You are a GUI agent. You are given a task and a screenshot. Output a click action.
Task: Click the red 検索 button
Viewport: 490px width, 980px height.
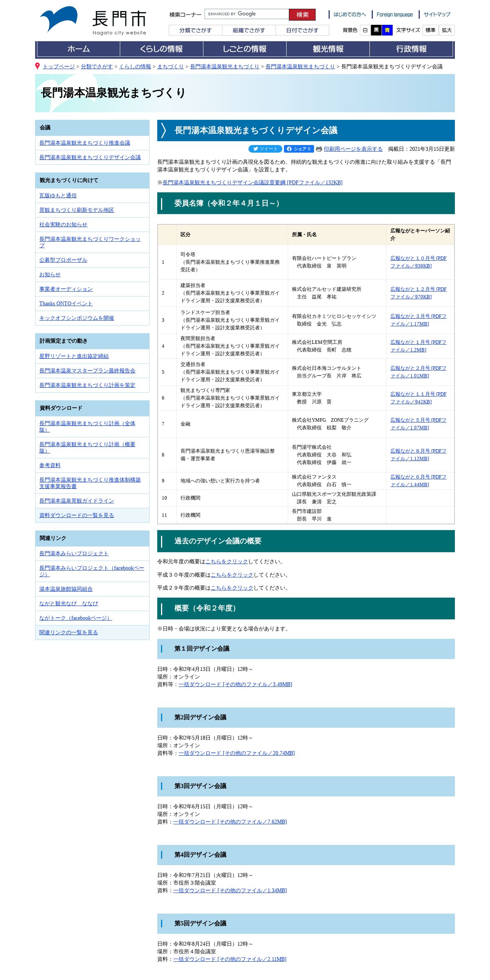coord(302,15)
